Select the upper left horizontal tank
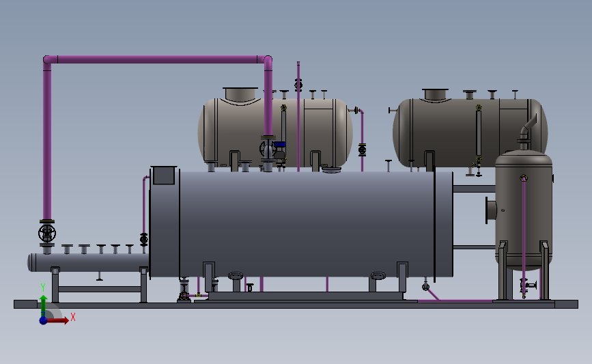Image resolution: width=592 pixels, height=364 pixels. pyautogui.click(x=275, y=132)
